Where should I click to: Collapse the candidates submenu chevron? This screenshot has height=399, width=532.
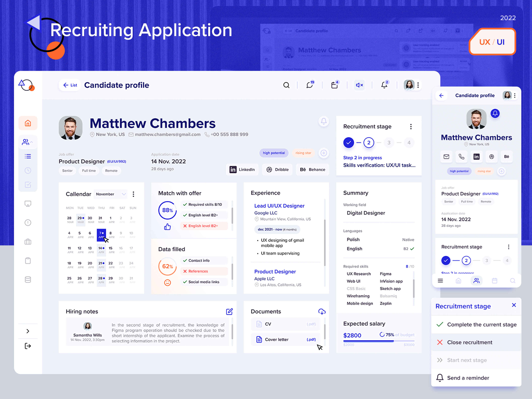point(32,142)
